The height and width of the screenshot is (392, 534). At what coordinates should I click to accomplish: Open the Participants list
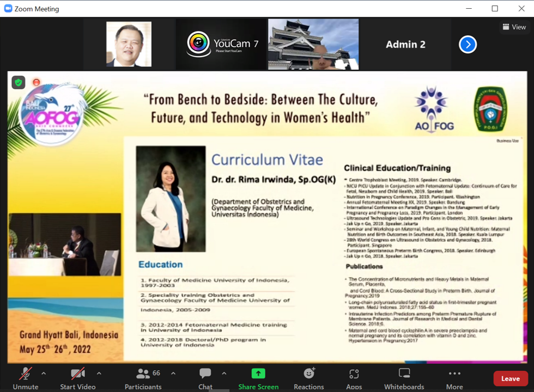click(x=143, y=378)
